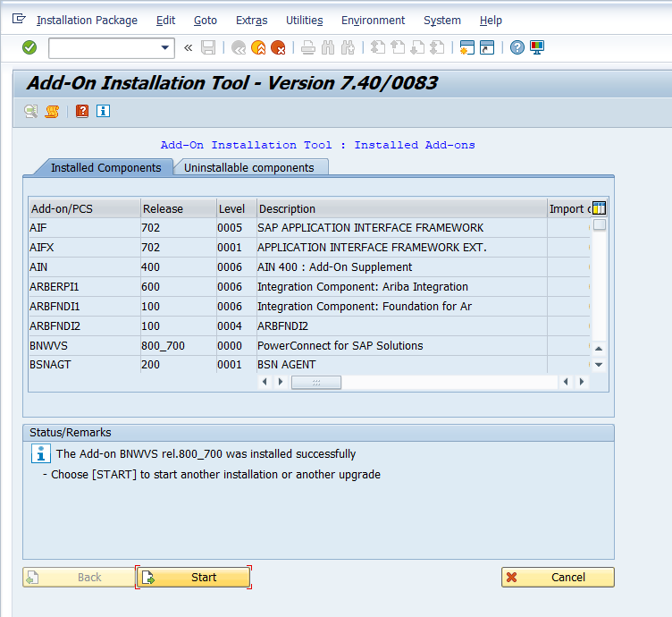This screenshot has height=617, width=672.
Task: Click the red Cancel icon in toolbar
Action: [279, 47]
